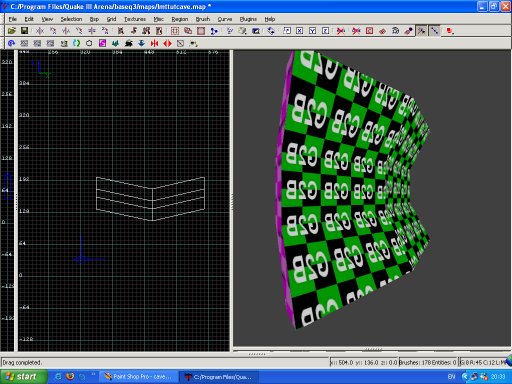The image size is (512, 384).
Task: Activate the Clipper tool icon
Action: tap(214, 31)
